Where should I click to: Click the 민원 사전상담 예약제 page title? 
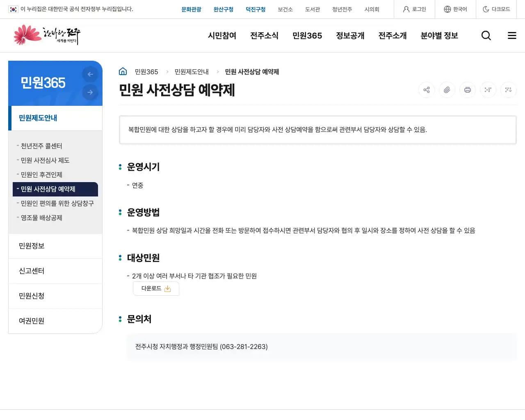(x=177, y=90)
